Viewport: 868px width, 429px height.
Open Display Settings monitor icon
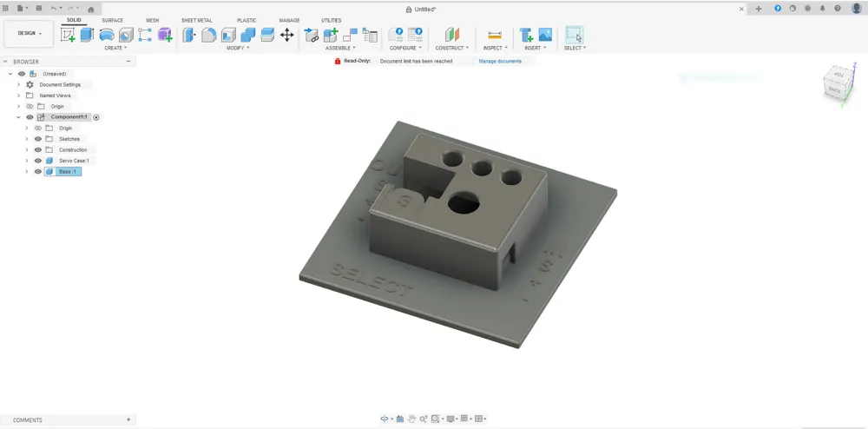pos(450,419)
